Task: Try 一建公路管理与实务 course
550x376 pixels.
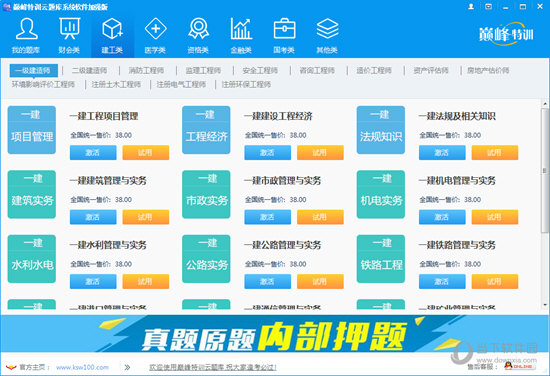Action: [320, 281]
